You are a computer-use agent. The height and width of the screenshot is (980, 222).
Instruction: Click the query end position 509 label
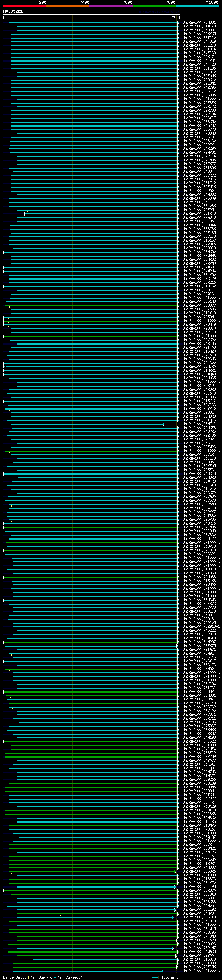pos(175,17)
